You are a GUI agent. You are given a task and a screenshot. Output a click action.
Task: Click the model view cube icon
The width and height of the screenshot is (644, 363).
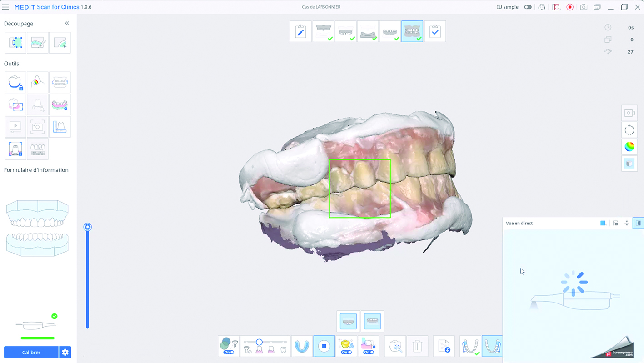point(629,164)
